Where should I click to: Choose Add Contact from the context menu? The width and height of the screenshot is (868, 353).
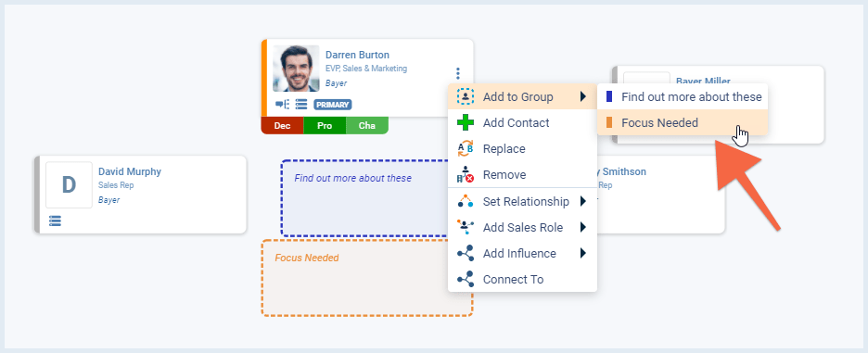pyautogui.click(x=522, y=123)
